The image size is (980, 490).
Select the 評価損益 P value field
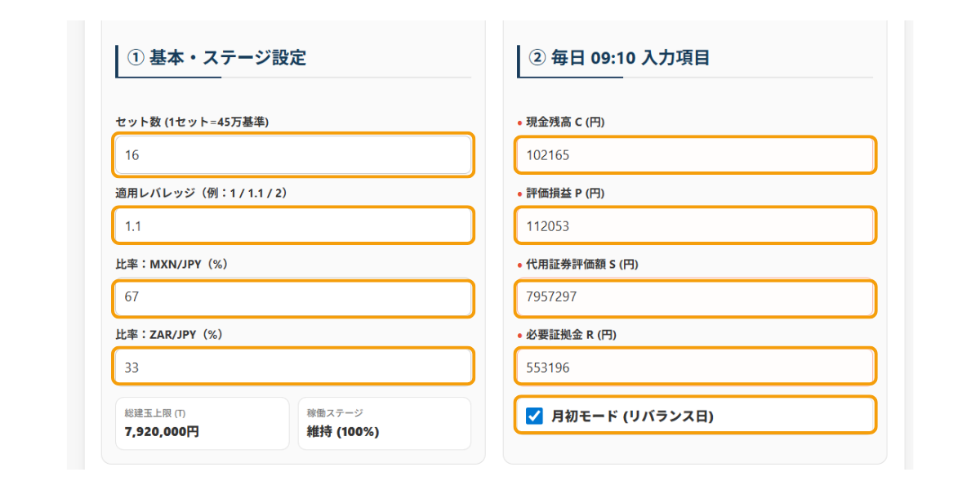pos(695,225)
